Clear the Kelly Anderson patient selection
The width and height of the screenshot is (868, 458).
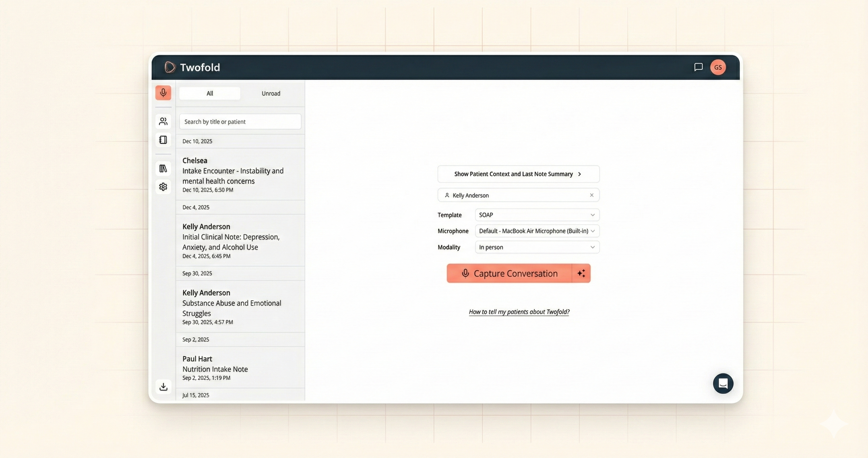pyautogui.click(x=592, y=195)
